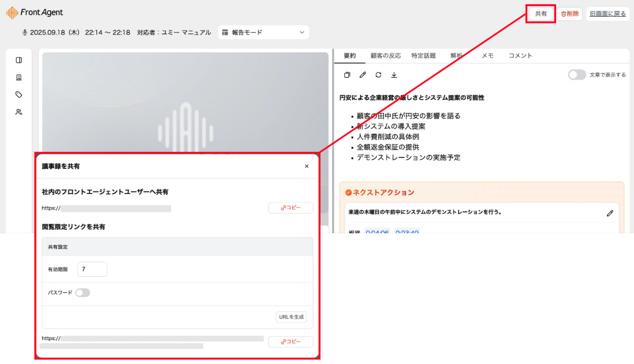Regenerate the summary with the refresh icon
This screenshot has width=634, height=364.
[378, 75]
